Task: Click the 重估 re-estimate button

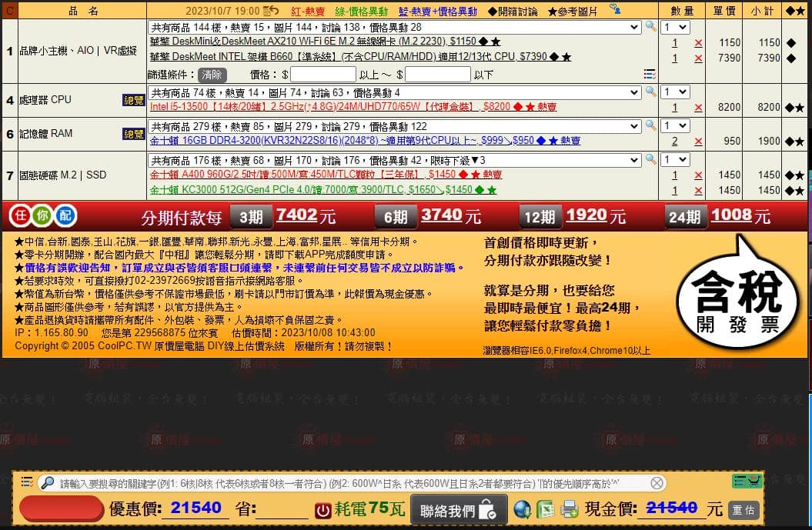Action: tap(743, 509)
